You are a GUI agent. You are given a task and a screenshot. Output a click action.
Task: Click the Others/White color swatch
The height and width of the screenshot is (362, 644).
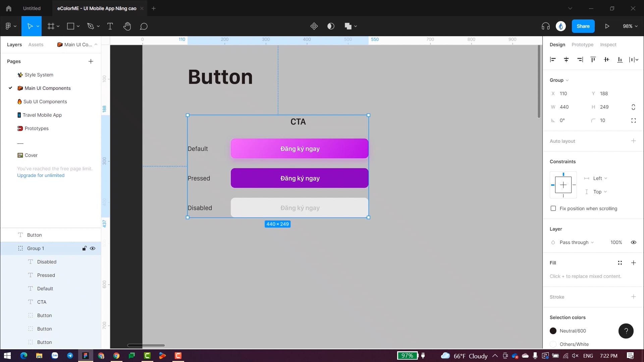(553, 344)
